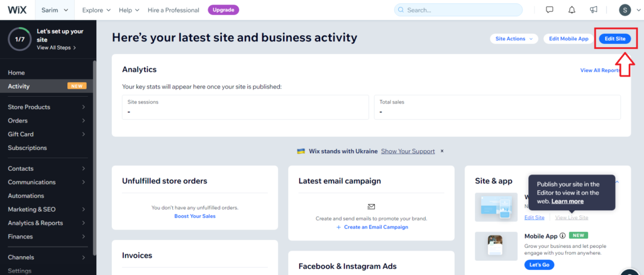The image size is (644, 275).
Task: Dismiss the Ukraine support banner
Action: pos(442,151)
